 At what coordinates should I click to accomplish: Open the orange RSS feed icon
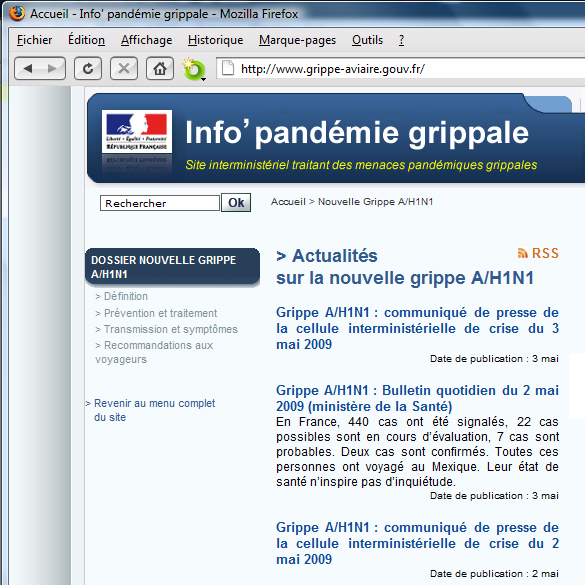522,253
